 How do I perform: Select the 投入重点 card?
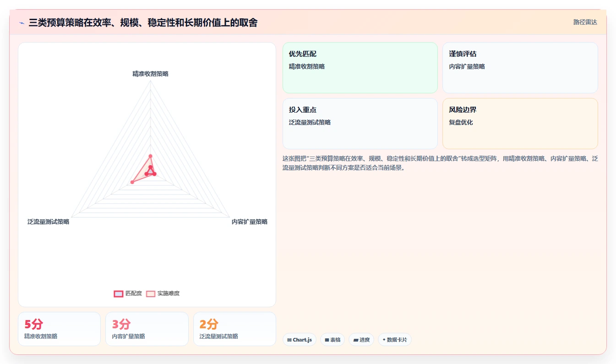pos(360,124)
